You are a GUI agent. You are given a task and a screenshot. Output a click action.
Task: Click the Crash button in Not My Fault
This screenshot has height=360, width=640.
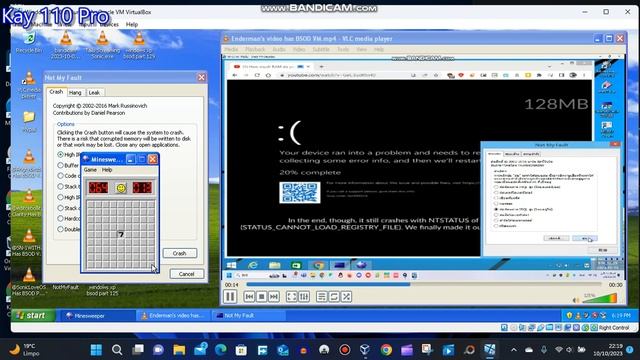click(180, 253)
